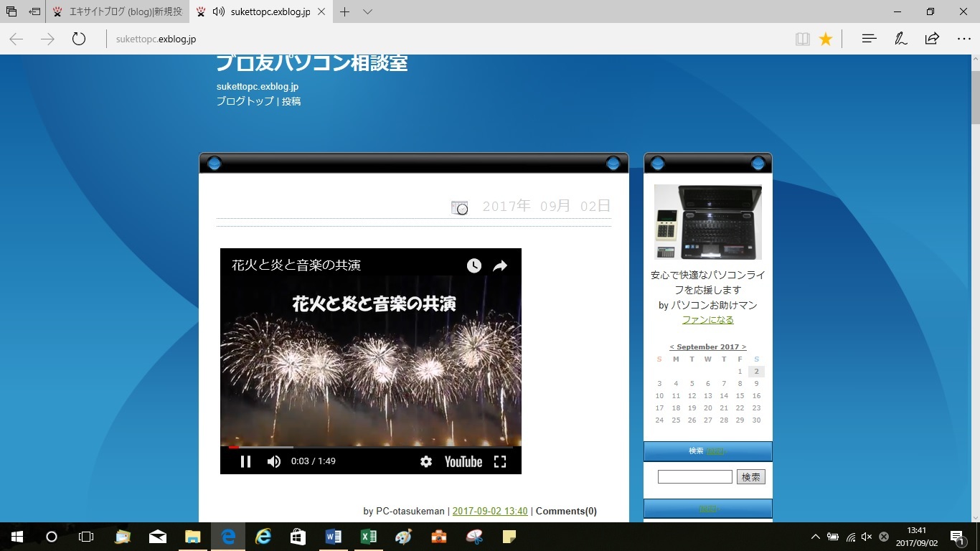The image size is (980, 551).
Task: Go forward in browser history
Action: point(47,39)
